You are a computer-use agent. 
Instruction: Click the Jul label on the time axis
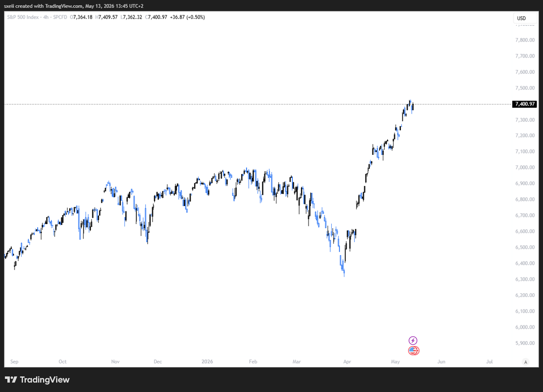(490, 362)
